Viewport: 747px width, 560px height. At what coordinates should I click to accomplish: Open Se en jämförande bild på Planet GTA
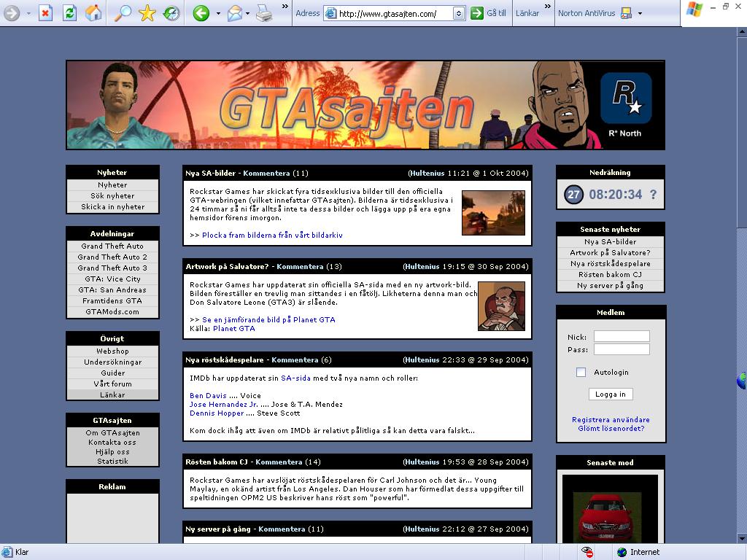(268, 319)
